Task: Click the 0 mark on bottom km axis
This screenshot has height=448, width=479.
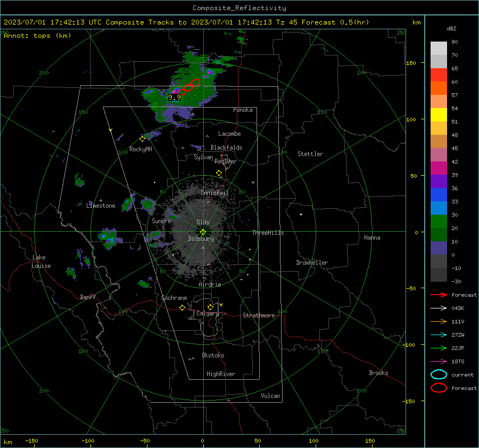Action: (202, 441)
